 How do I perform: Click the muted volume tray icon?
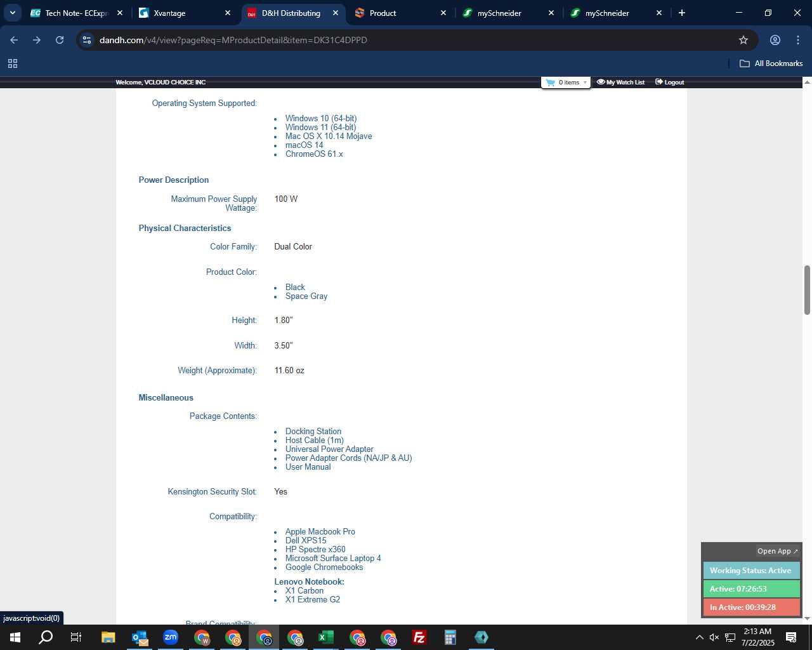tap(714, 637)
